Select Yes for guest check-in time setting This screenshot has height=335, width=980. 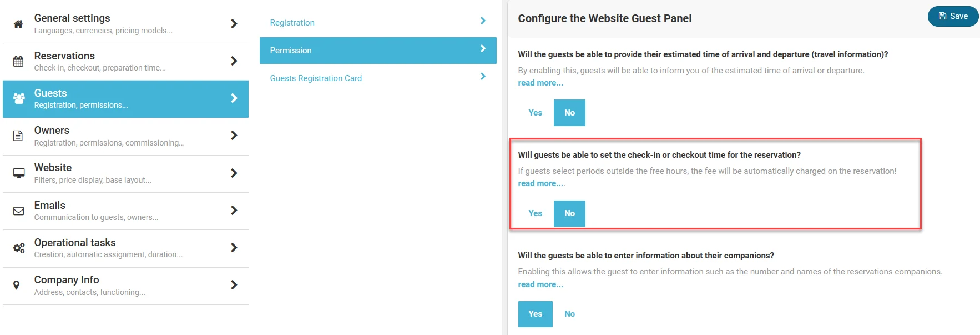[x=535, y=213]
